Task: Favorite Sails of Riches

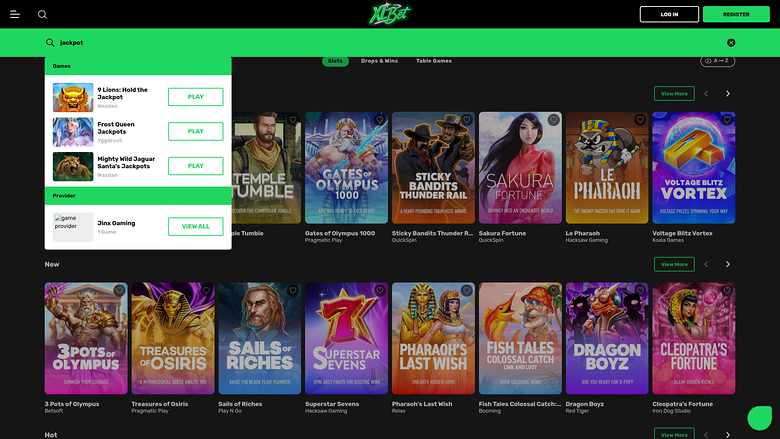Action: [293, 290]
